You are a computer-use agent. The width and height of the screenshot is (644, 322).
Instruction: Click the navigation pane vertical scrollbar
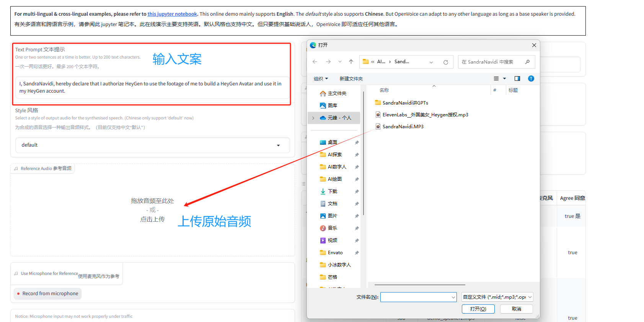point(363,153)
